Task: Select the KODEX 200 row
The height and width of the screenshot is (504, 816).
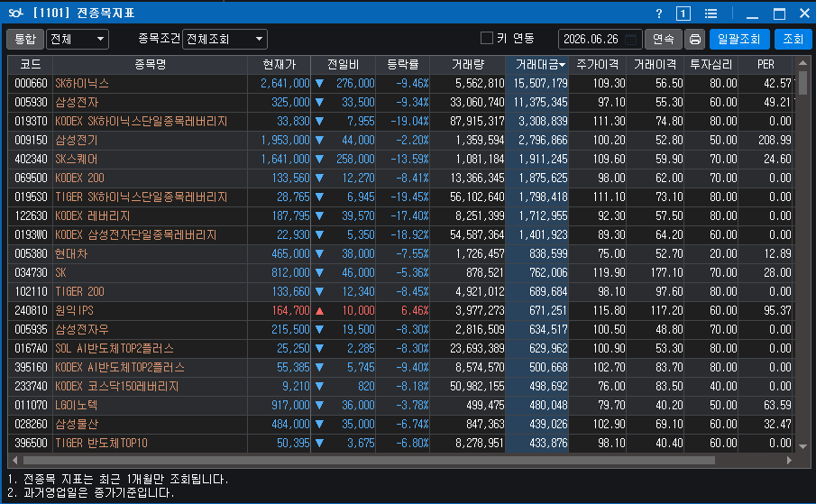Action: 400,178
